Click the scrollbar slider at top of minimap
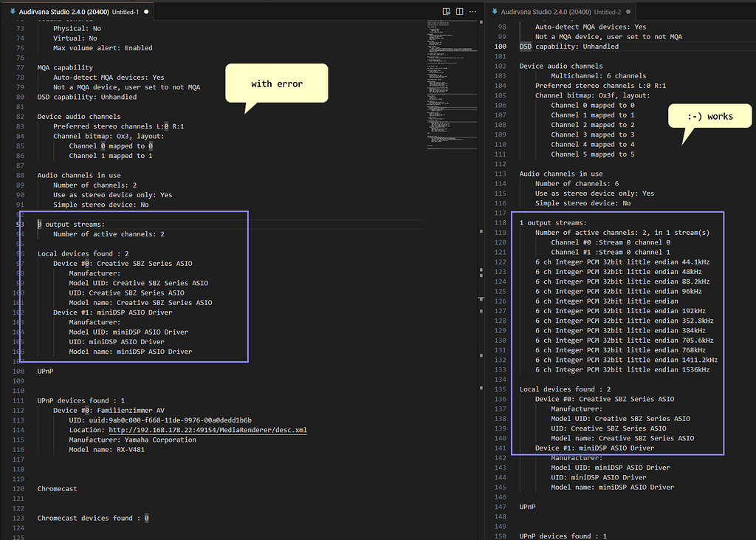756x540 pixels. tap(452, 22)
